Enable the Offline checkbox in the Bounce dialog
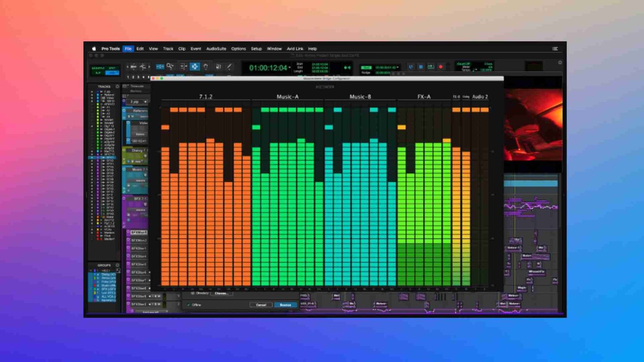 189,305
